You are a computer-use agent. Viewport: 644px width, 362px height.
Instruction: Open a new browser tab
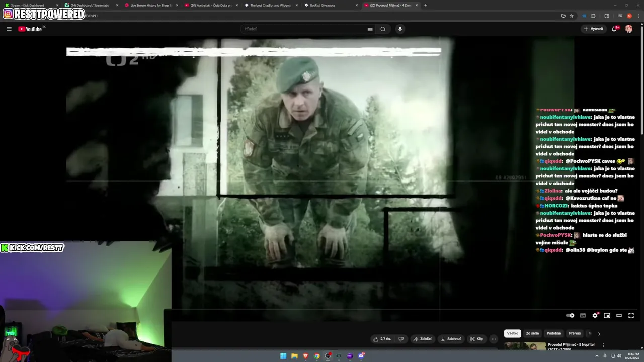[426, 5]
